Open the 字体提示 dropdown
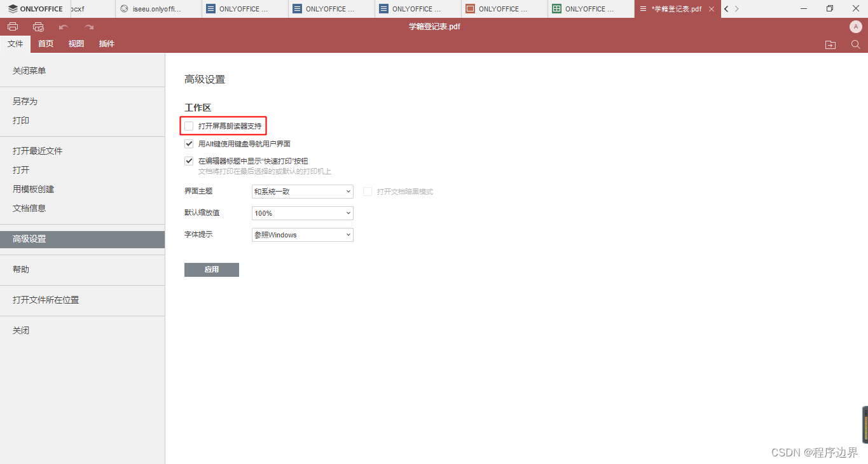The height and width of the screenshot is (464, 868). click(303, 235)
